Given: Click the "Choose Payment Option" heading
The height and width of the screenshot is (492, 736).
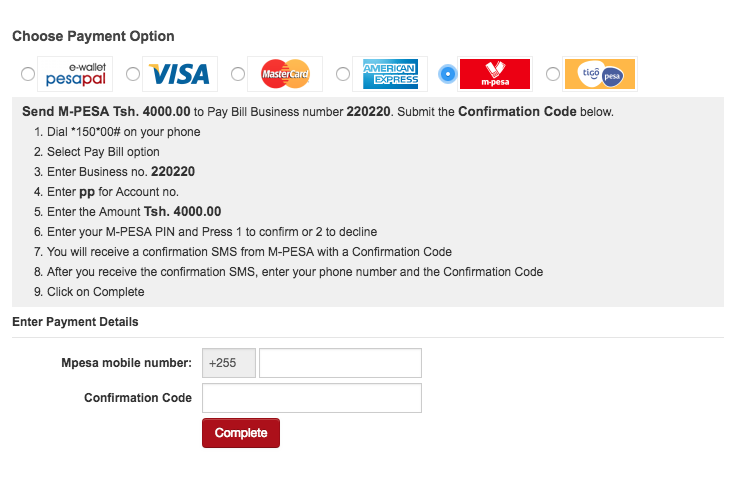Looking at the screenshot, I should [93, 36].
